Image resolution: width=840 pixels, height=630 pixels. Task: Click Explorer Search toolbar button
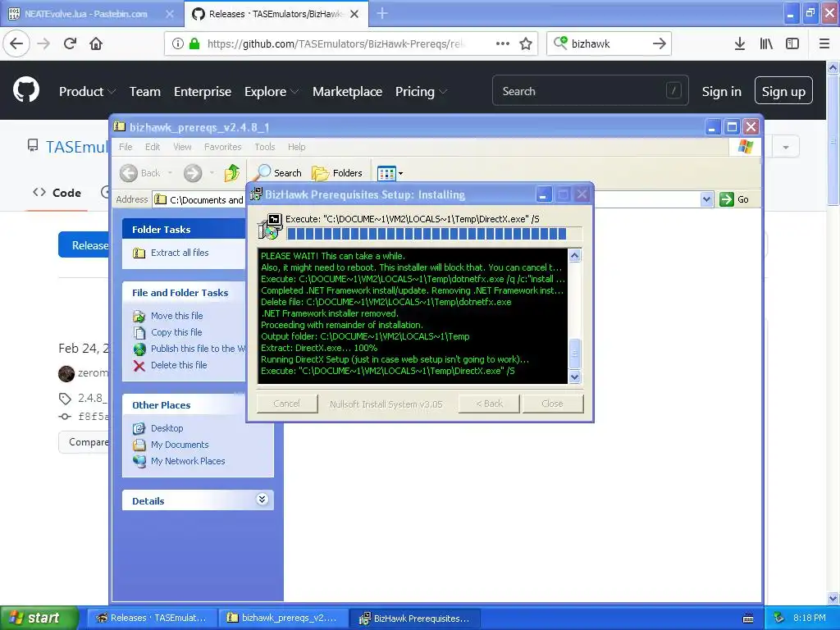click(x=278, y=172)
